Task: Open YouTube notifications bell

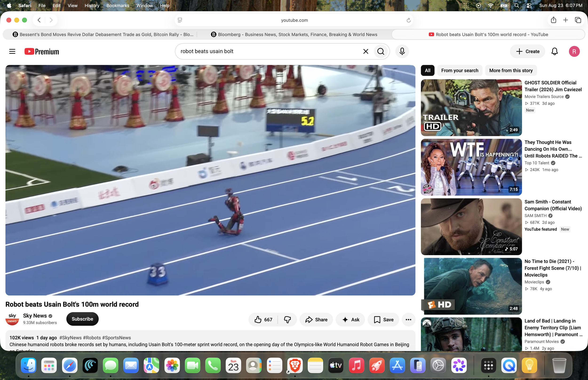Action: (554, 51)
